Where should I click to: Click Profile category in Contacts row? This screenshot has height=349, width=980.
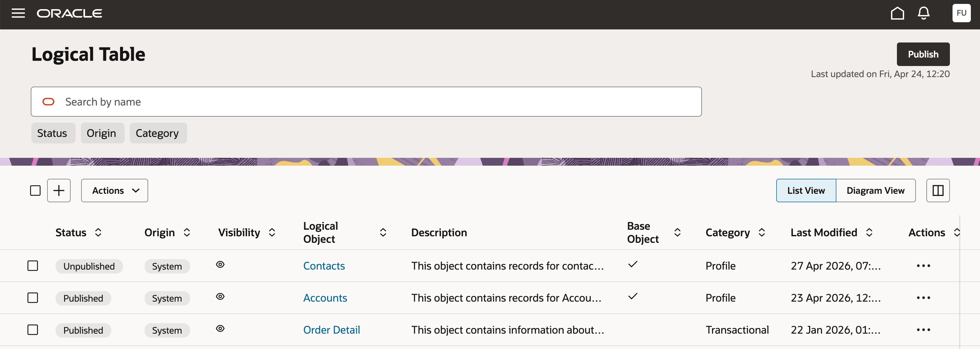(721, 266)
